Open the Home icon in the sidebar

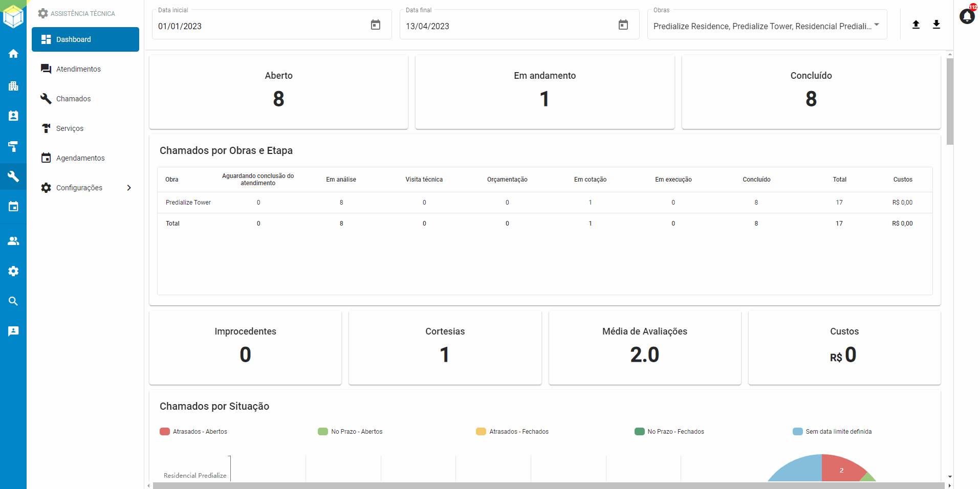[13, 53]
